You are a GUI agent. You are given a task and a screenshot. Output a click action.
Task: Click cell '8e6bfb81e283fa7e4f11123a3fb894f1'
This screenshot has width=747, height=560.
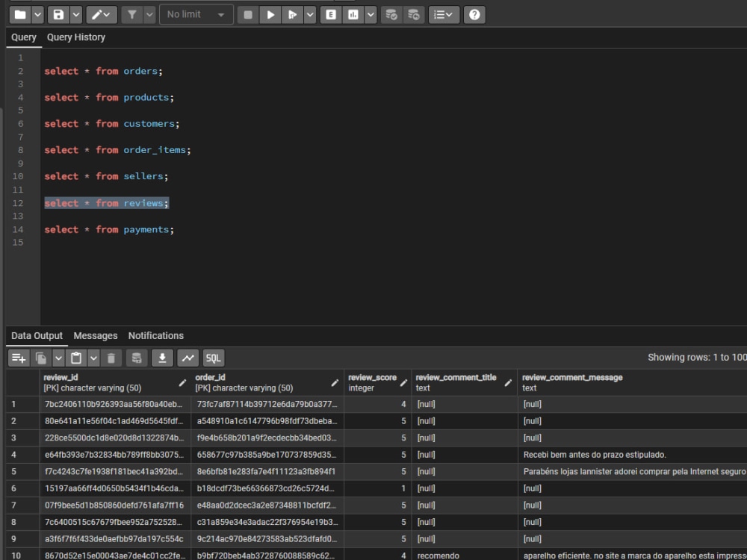tap(267, 471)
